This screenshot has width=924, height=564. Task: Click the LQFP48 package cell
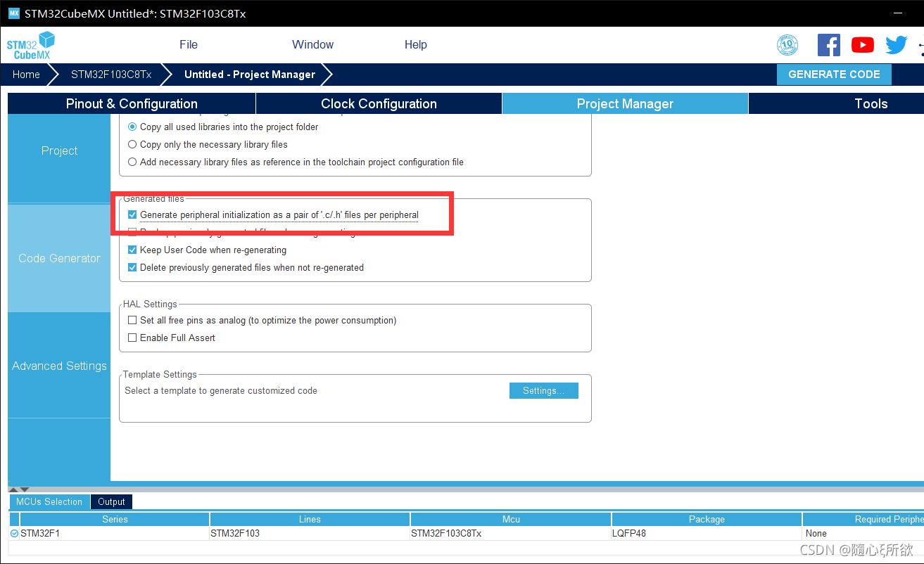(707, 533)
